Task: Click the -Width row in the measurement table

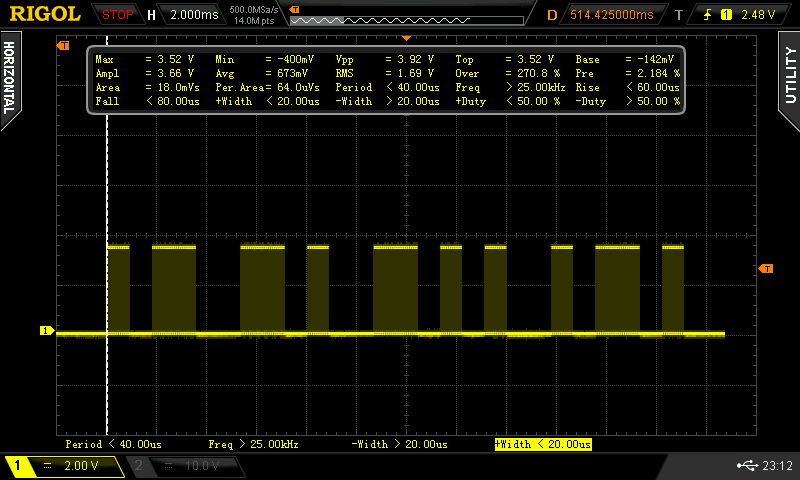Action: [x=388, y=101]
